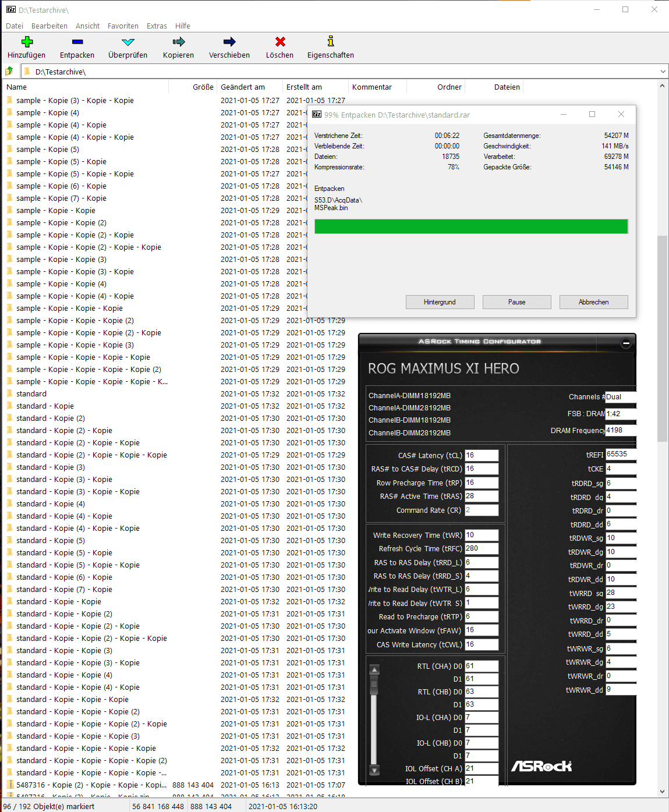
Task: Click folder icon of 'standard - Kopie'
Action: [9, 406]
